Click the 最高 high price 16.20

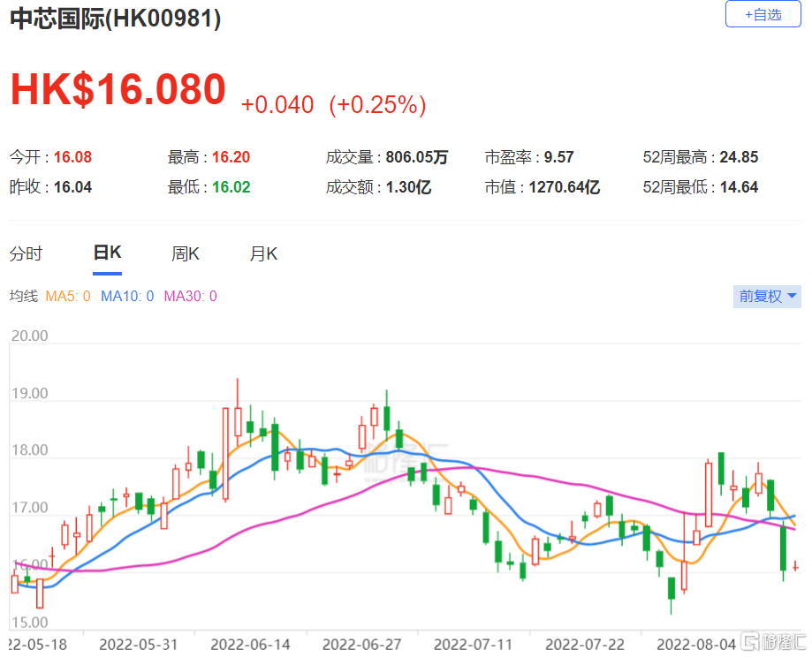coord(231,157)
